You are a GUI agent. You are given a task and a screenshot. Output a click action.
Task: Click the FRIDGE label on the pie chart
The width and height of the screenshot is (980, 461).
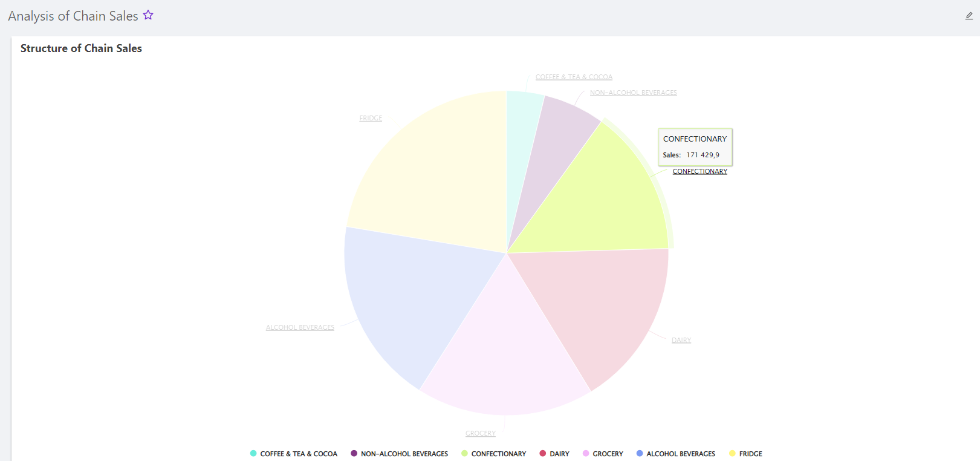371,119
